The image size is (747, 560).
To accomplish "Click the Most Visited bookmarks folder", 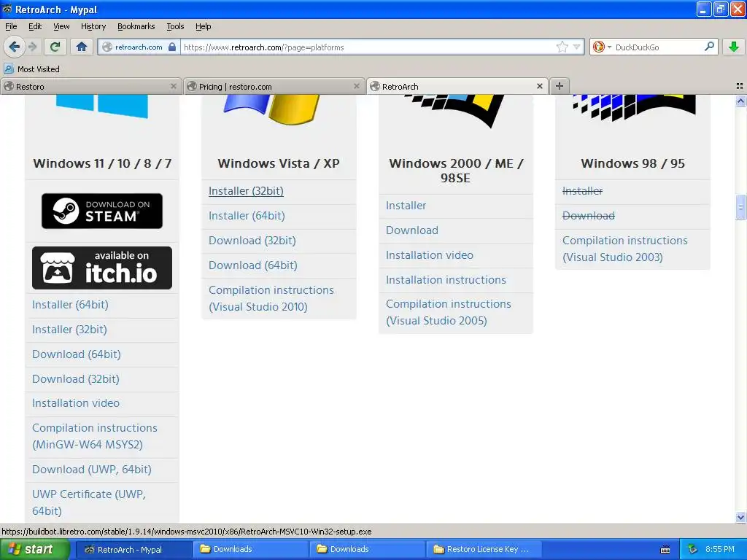I will click(32, 69).
